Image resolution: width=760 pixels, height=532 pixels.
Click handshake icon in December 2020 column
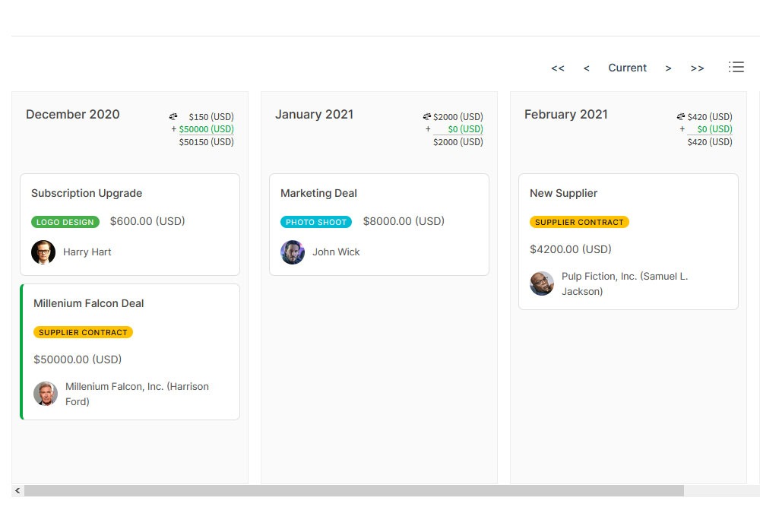coord(173,116)
